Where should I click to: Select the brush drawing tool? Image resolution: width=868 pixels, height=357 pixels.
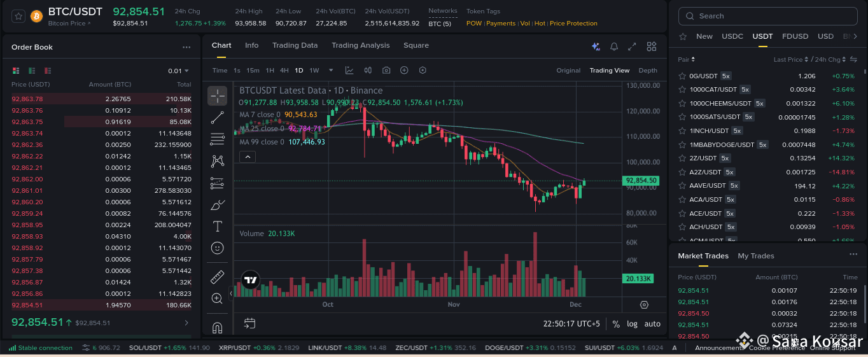coord(218,205)
